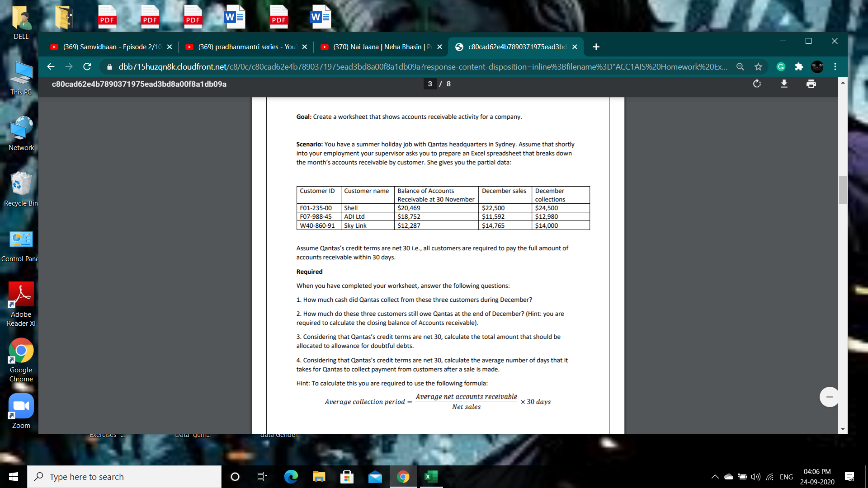This screenshot has height=488, width=868.
Task: Open Extensions puzzle menu
Action: point(799,67)
